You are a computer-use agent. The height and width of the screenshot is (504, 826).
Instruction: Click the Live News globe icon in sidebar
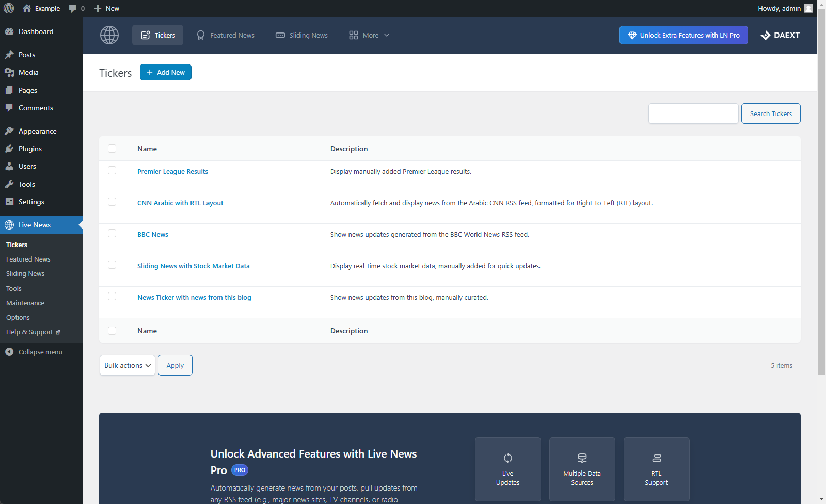pyautogui.click(x=9, y=225)
